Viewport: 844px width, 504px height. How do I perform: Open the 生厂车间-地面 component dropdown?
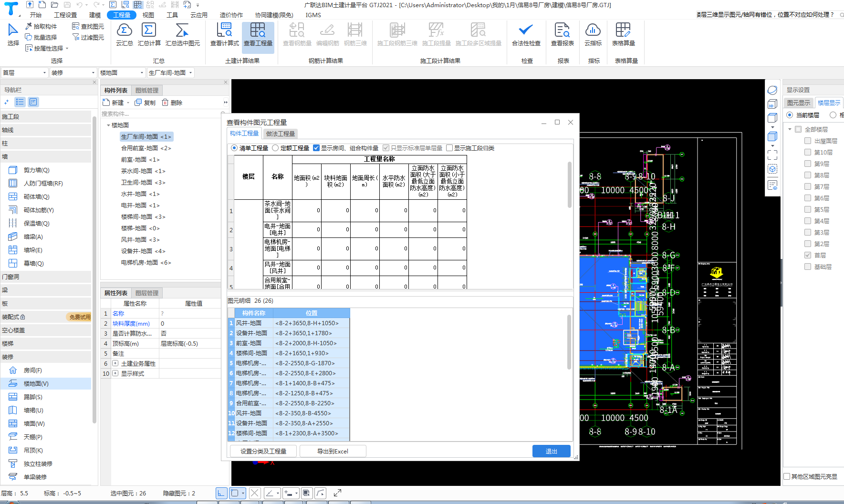tap(171, 72)
